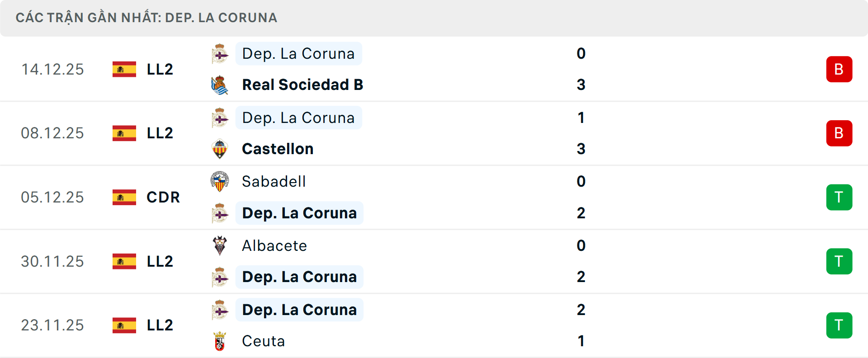Click the Ceuta club crest
The width and height of the screenshot is (868, 358).
pos(220,341)
